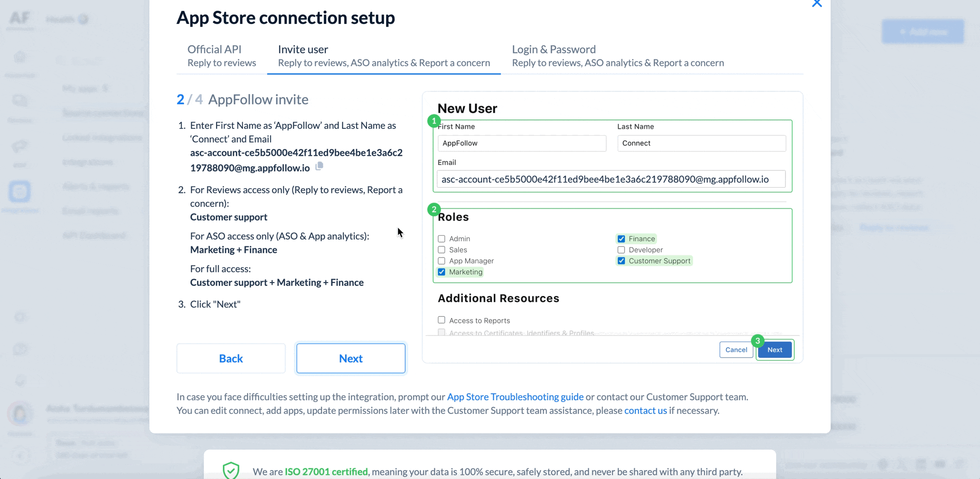The width and height of the screenshot is (980, 479).
Task: Click the large Next button beside Back
Action: click(351, 359)
